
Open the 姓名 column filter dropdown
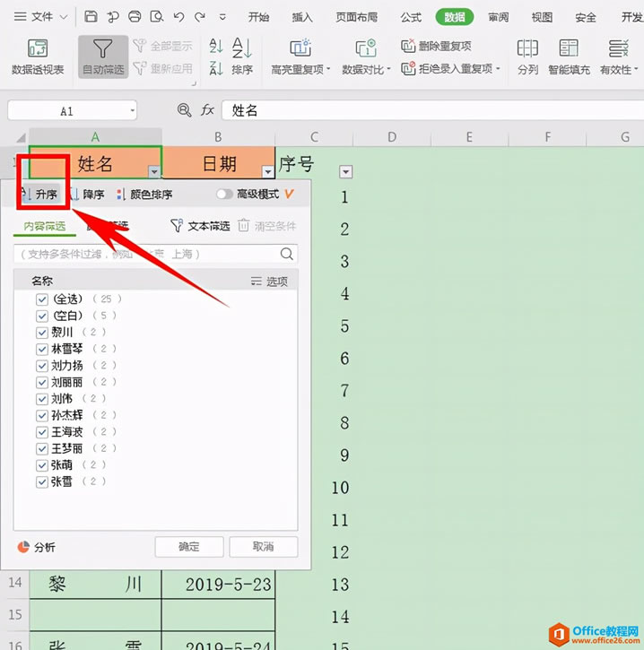point(154,171)
